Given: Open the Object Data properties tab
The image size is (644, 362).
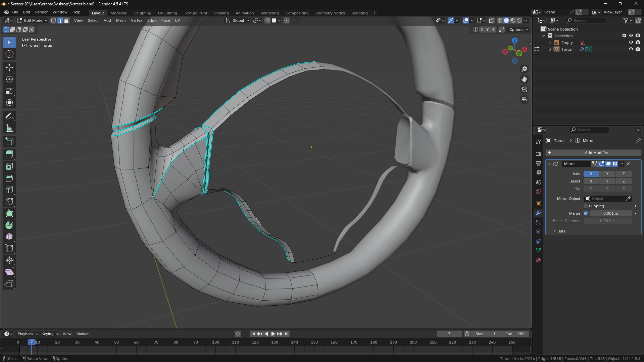Looking at the screenshot, I should click(x=538, y=251).
